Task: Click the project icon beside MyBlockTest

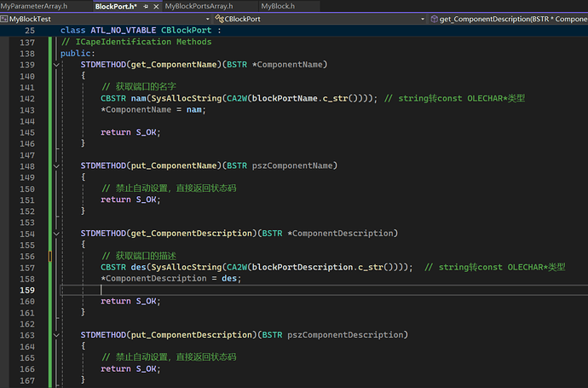Action: 4,19
